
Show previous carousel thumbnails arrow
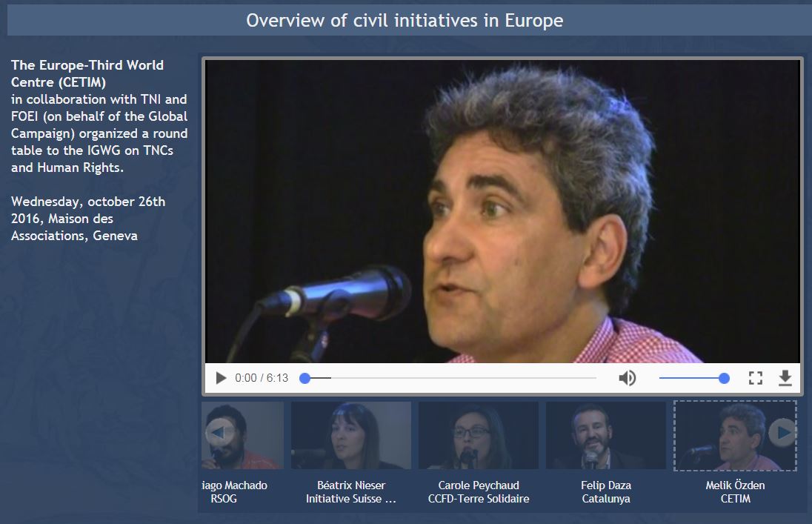point(219,432)
